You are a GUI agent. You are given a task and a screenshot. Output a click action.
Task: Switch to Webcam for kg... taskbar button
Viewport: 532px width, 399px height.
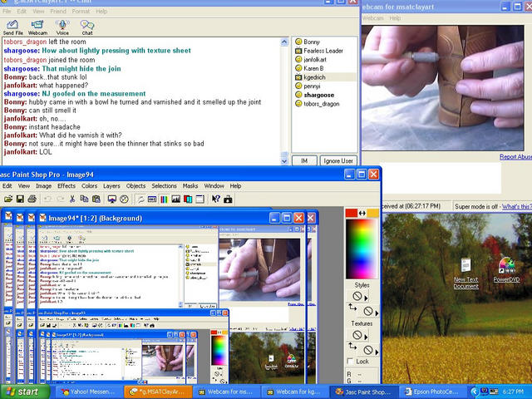point(295,392)
